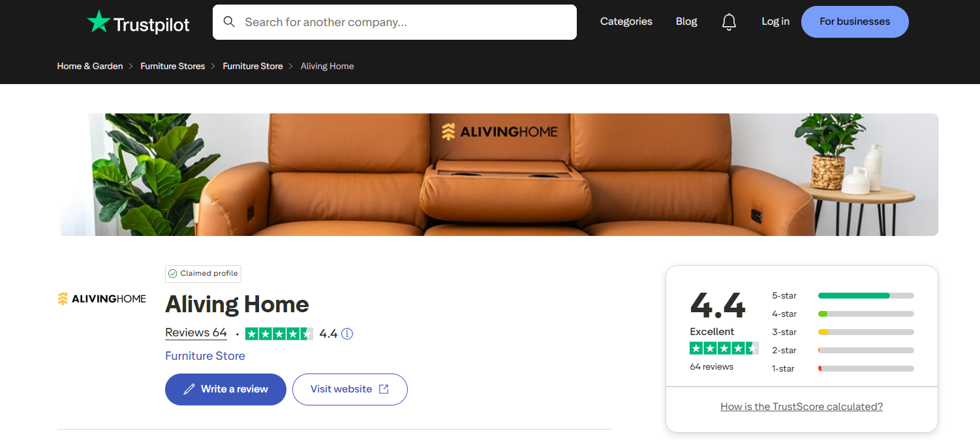Image resolution: width=980 pixels, height=440 pixels.
Task: Click the search magnifier icon
Action: coord(229,22)
